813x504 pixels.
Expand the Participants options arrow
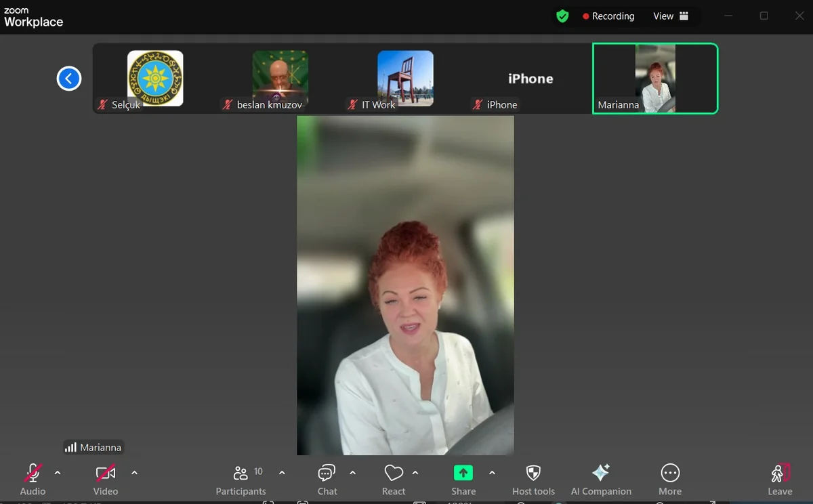pyautogui.click(x=283, y=473)
